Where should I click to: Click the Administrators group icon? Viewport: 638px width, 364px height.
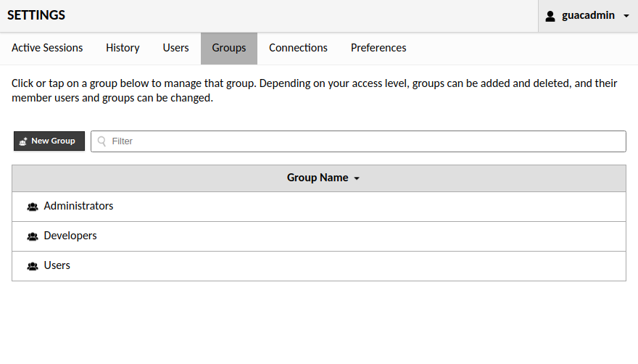tap(33, 207)
